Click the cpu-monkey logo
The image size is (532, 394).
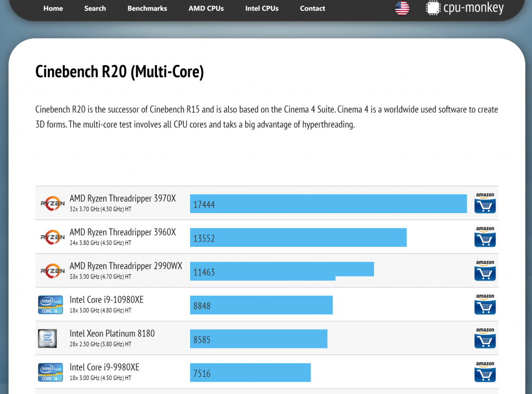point(465,8)
